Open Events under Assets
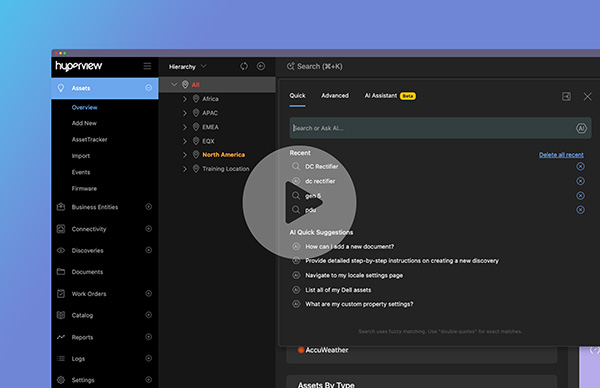Screen dimensions: 600x388 [x=81, y=172]
